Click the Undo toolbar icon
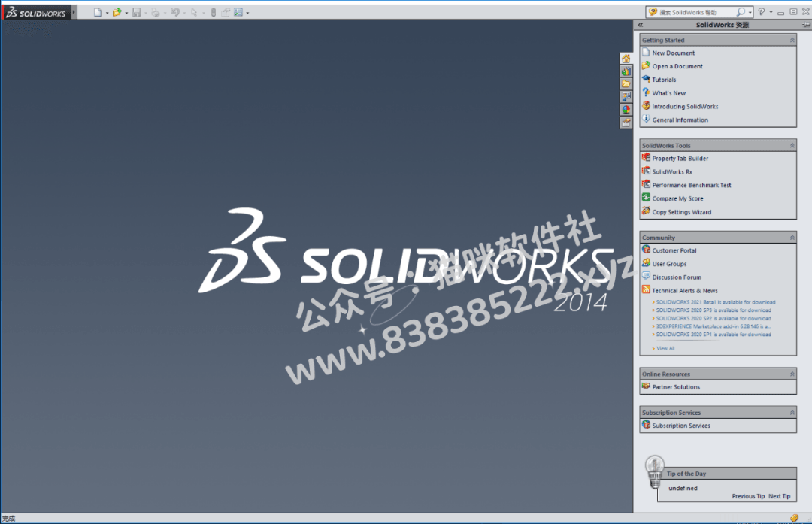 click(175, 13)
